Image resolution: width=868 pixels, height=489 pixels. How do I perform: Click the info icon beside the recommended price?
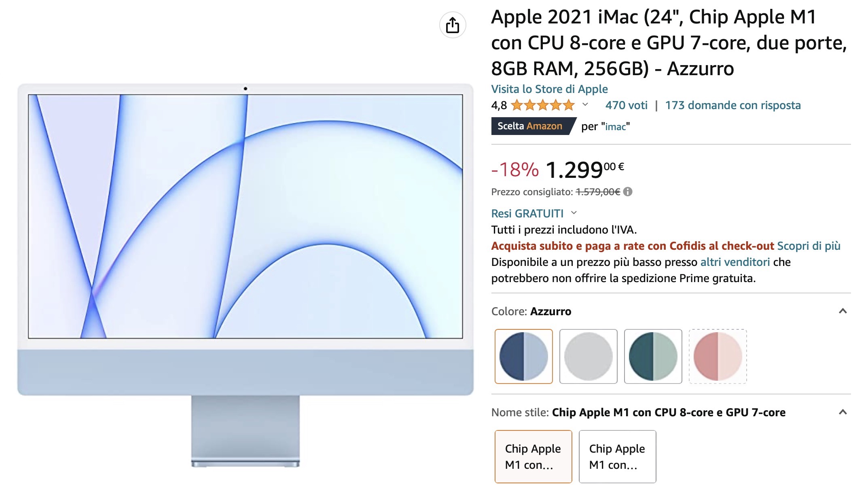click(x=628, y=192)
